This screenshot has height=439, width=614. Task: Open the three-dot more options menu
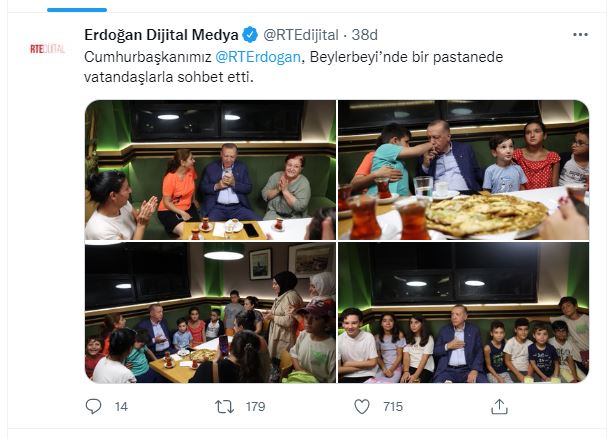click(580, 34)
